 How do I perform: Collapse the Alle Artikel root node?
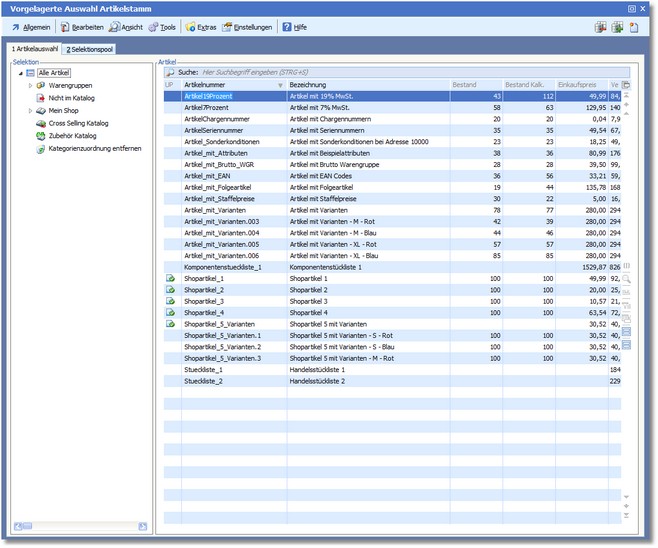tap(19, 73)
